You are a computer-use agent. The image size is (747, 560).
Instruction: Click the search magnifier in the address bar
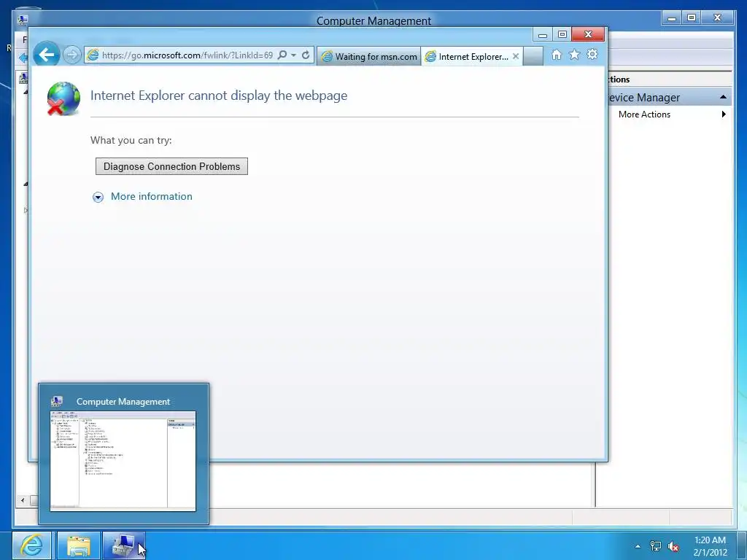coord(282,55)
